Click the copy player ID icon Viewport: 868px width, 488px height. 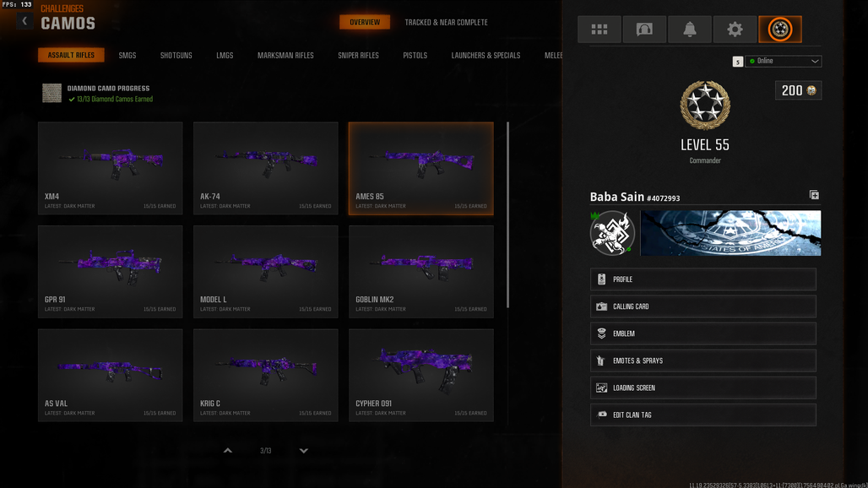(x=814, y=195)
